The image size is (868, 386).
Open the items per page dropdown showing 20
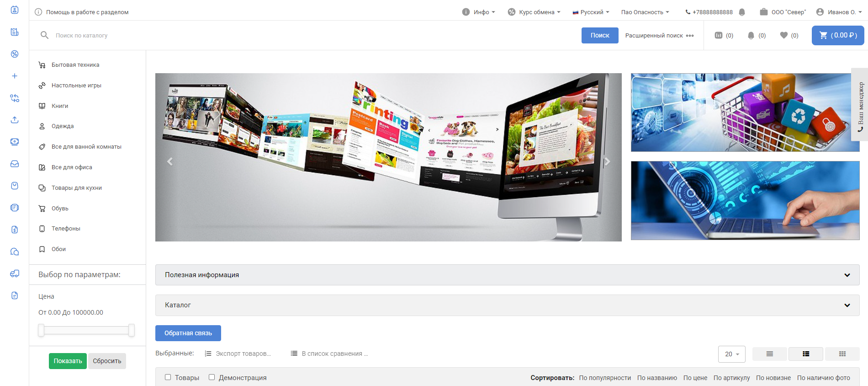[731, 354]
